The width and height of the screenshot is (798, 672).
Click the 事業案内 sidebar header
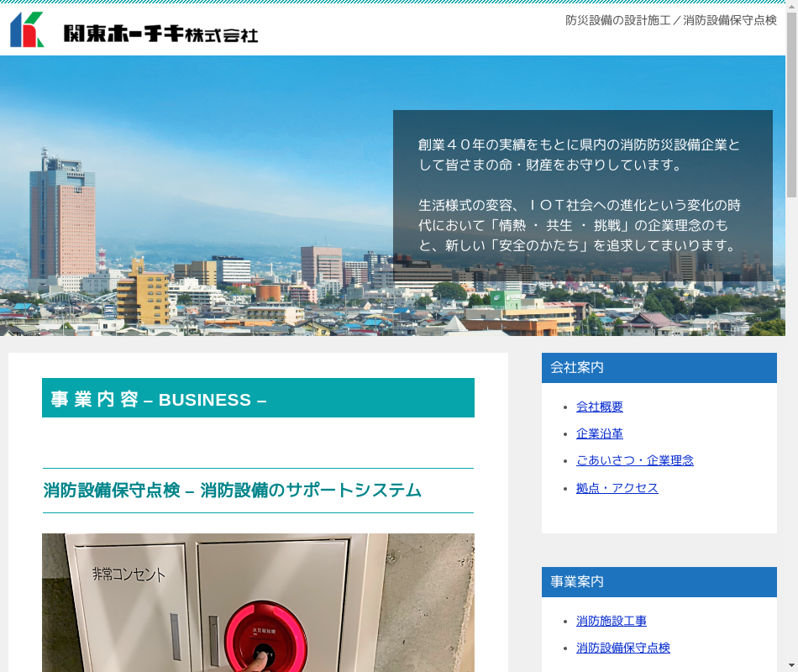[659, 582]
